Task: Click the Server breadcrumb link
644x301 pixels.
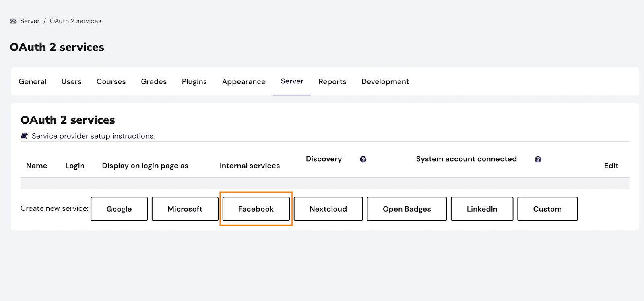Action: click(30, 21)
